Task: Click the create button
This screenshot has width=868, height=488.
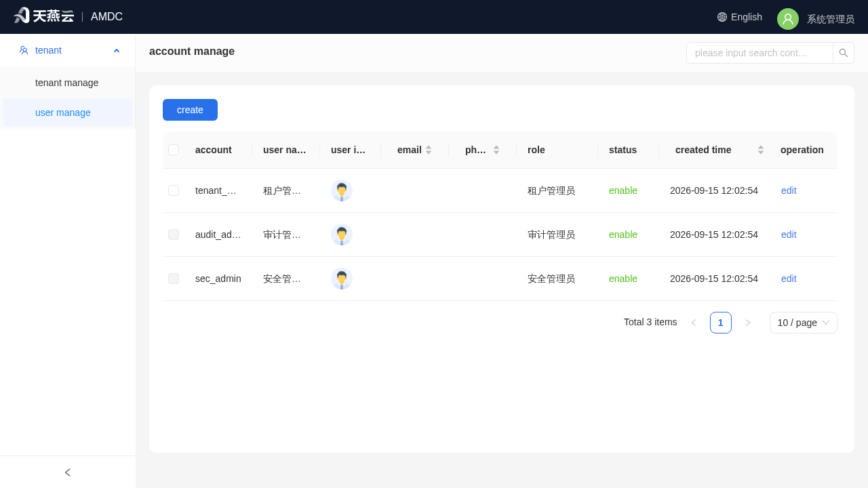Action: click(190, 110)
